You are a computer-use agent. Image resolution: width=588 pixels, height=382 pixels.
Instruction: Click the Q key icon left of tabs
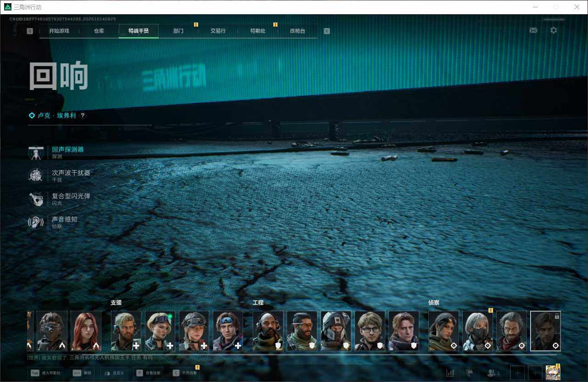coord(30,31)
